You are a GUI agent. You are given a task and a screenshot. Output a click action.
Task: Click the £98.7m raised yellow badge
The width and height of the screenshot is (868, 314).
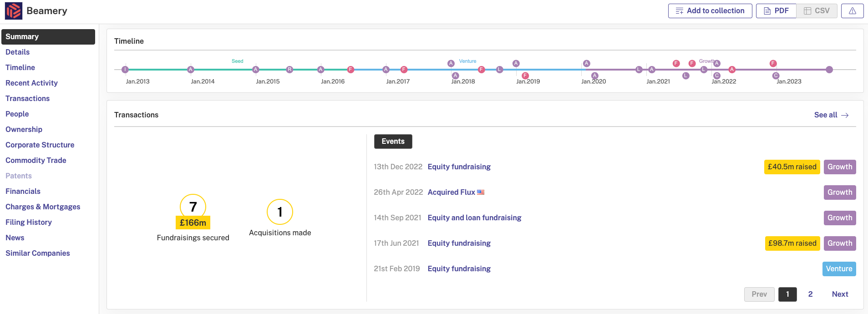click(792, 243)
